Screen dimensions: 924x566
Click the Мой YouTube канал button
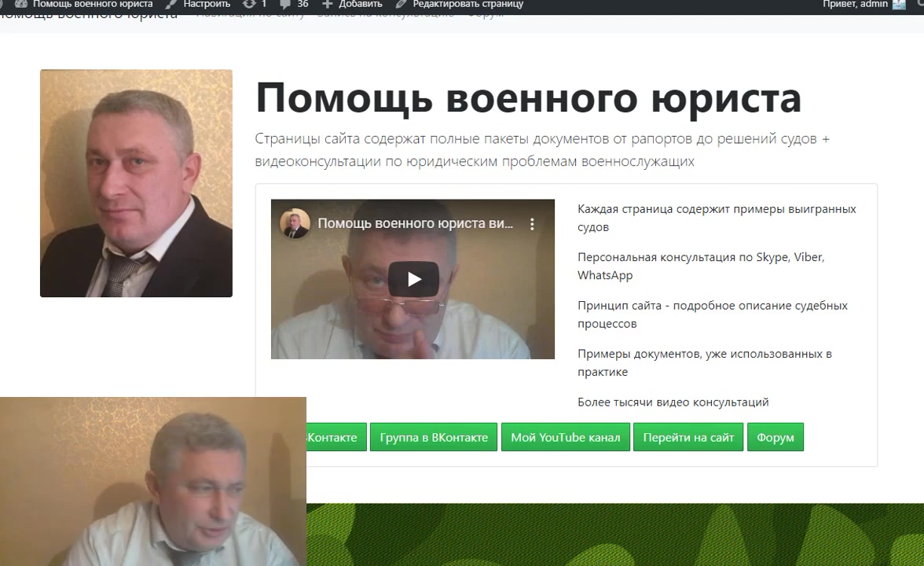[566, 437]
